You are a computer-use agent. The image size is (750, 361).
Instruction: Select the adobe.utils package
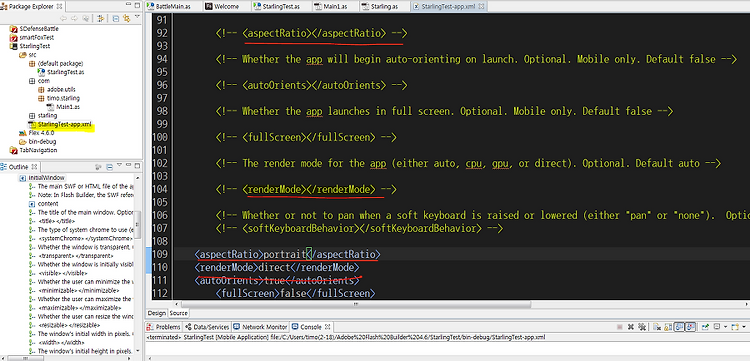coord(56,89)
